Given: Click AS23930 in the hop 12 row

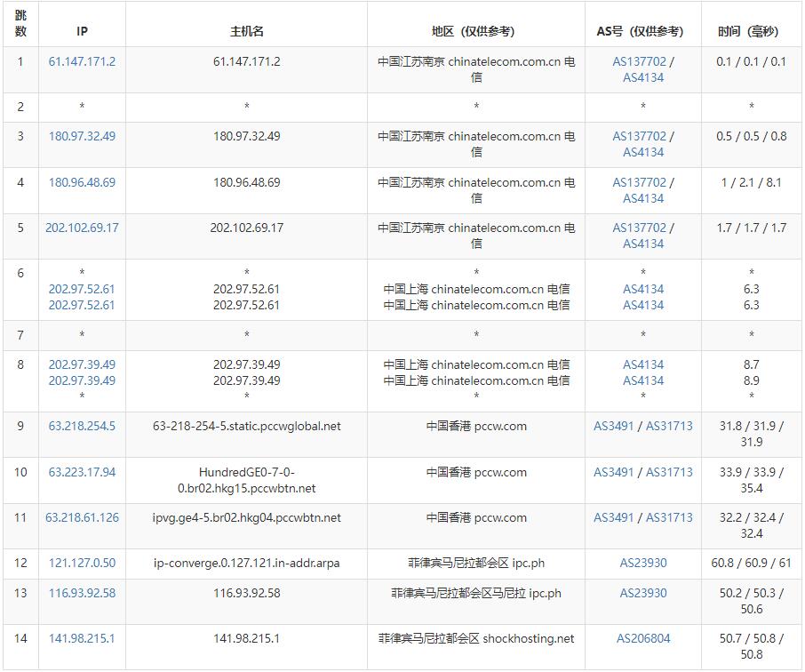Looking at the screenshot, I should 643,563.
